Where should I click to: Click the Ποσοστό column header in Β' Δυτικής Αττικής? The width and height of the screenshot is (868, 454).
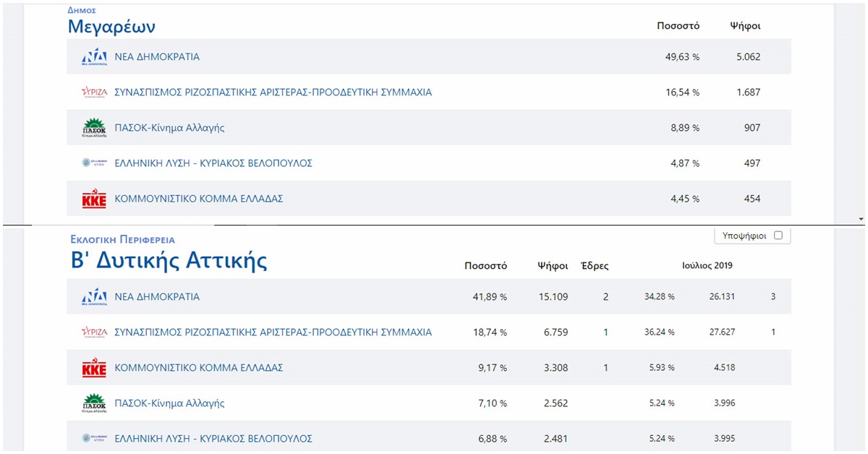(485, 266)
